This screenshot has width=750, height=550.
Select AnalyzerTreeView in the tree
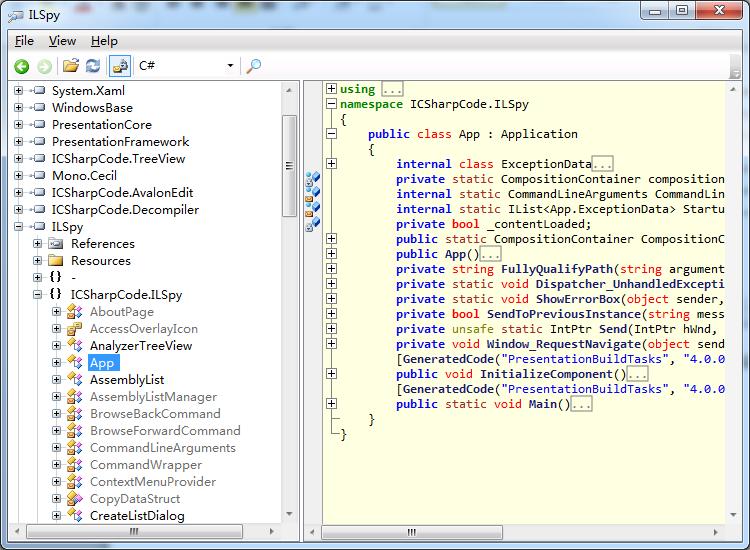tap(140, 346)
